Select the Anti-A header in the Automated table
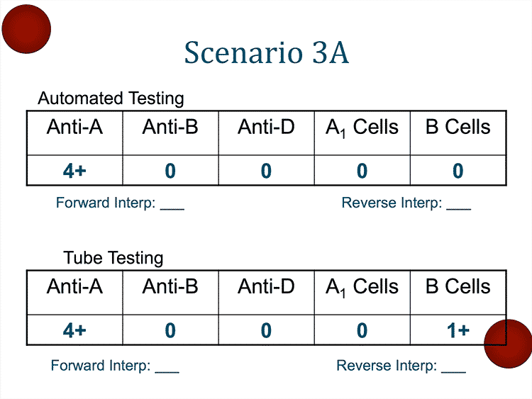Screen dimensions: 532x399 click(74, 128)
